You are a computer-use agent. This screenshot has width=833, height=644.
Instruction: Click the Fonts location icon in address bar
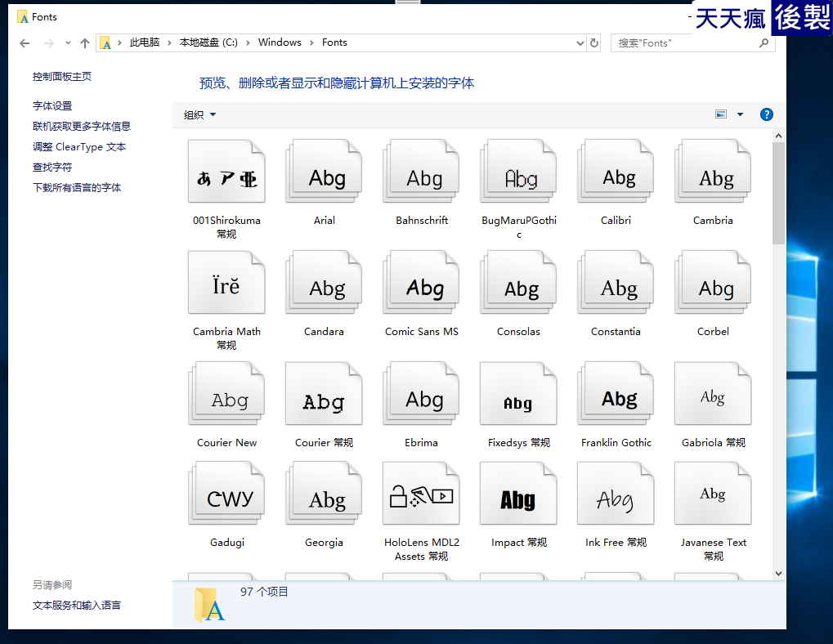[105, 43]
